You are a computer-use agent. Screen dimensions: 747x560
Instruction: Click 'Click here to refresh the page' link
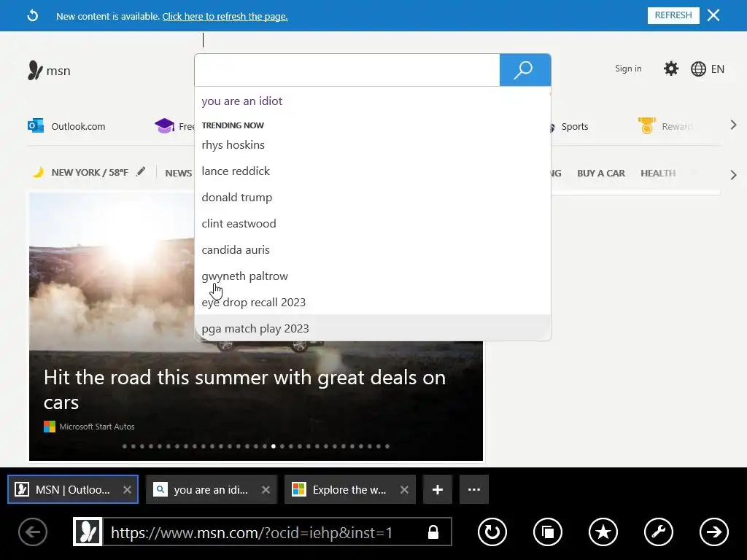pos(225,16)
